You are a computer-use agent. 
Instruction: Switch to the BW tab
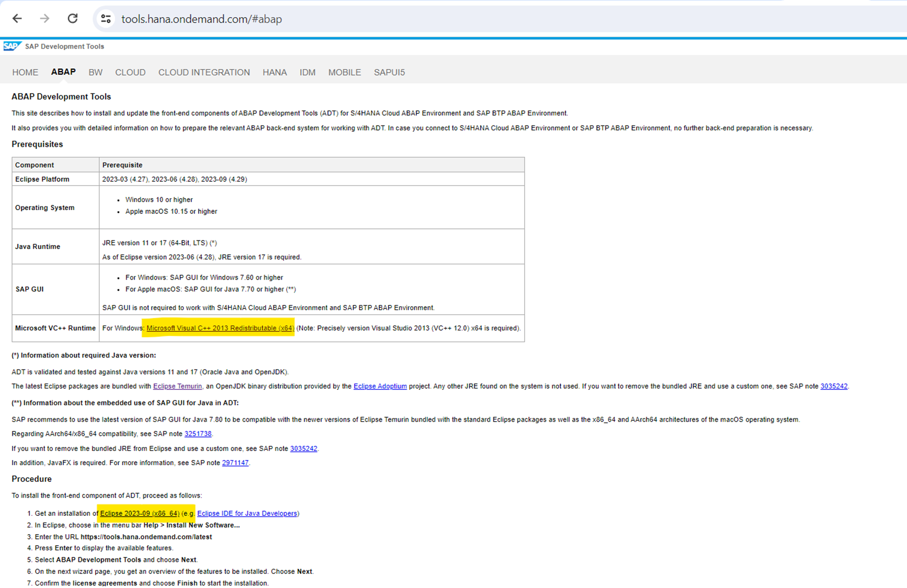point(95,72)
